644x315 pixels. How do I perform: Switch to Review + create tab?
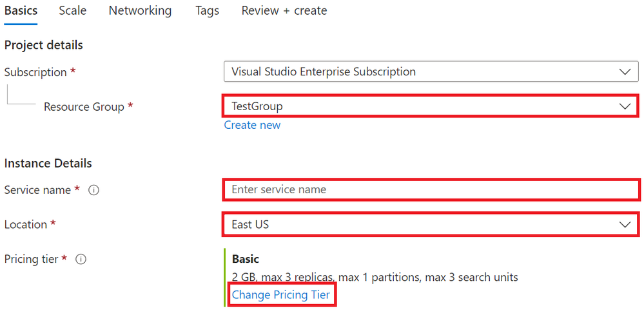tap(284, 11)
